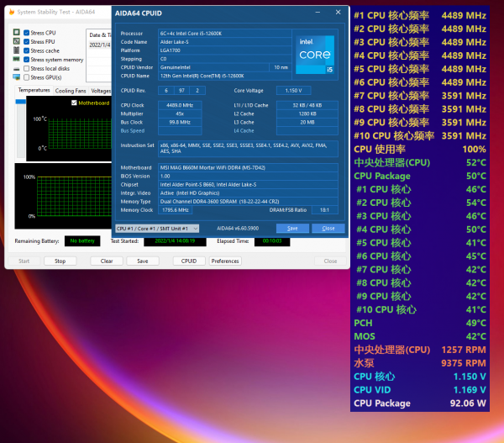Click the Memory Type field Dual Channel DDR4-3600 SDRAM
The height and width of the screenshot is (443, 504).
[248, 202]
